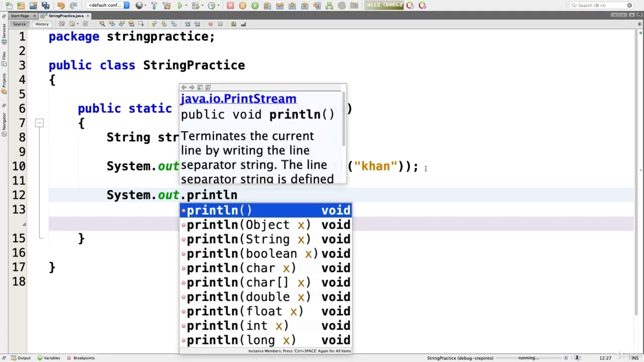Screen dimensions: 644x362
Task: Switch to the Source view
Action: coord(19,24)
